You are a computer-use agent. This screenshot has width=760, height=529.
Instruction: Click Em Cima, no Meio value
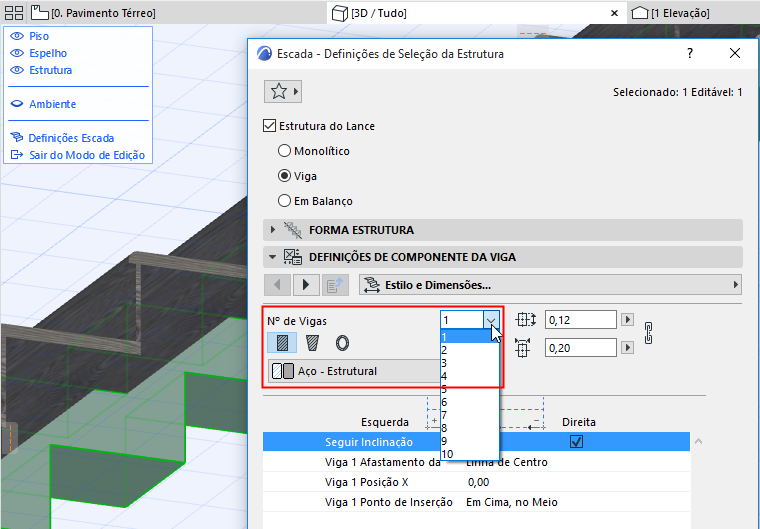[512, 502]
